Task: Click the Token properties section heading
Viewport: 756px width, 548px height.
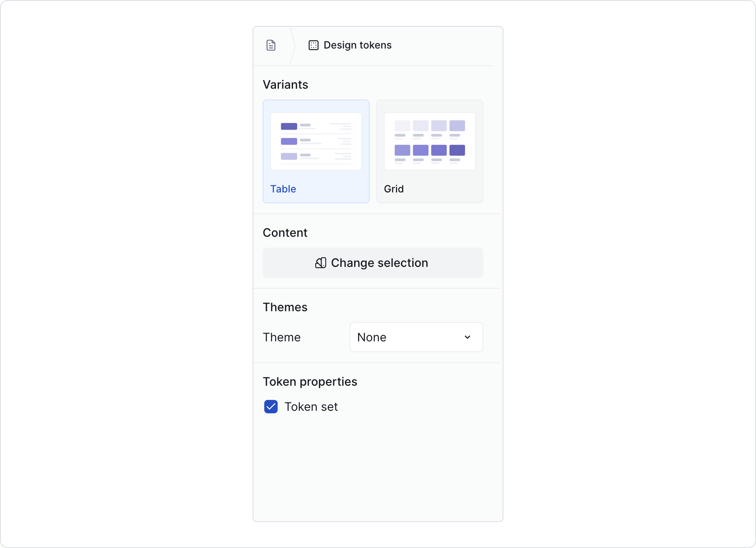Action: [310, 382]
